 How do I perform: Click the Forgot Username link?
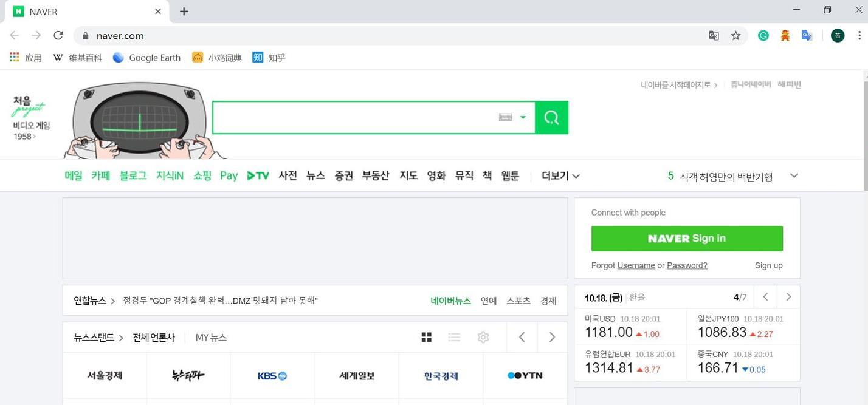[x=636, y=265]
